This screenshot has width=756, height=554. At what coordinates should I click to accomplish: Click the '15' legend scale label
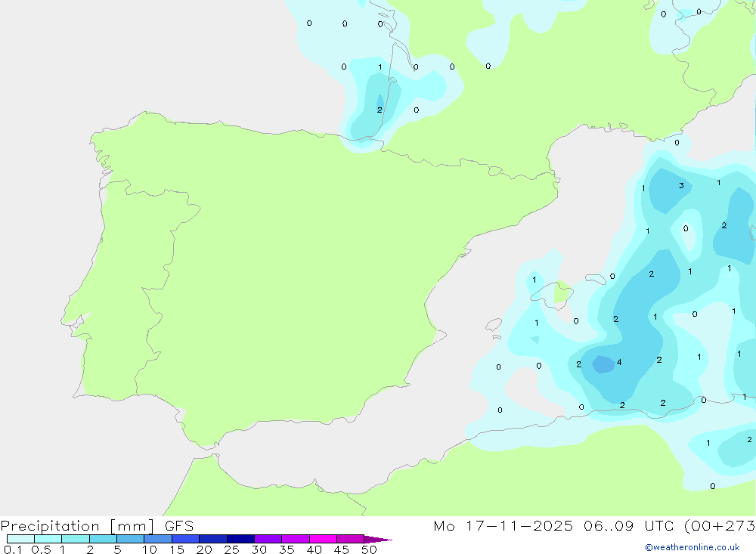177,549
